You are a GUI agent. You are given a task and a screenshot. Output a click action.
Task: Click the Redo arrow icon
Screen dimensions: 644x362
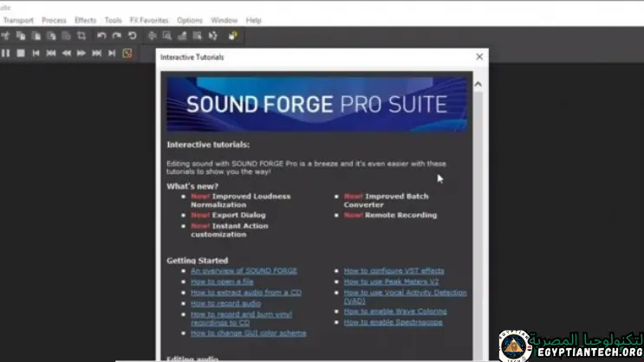click(x=117, y=36)
